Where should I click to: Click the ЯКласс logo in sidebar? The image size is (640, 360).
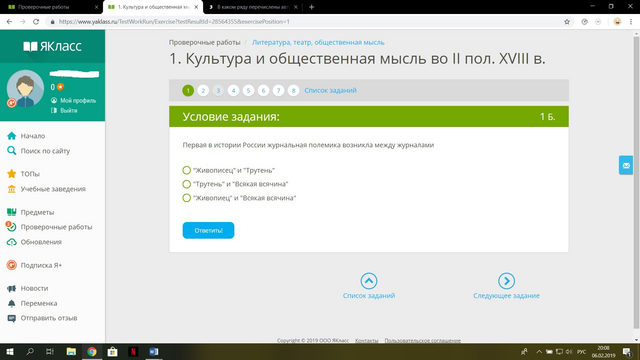pyautogui.click(x=52, y=46)
